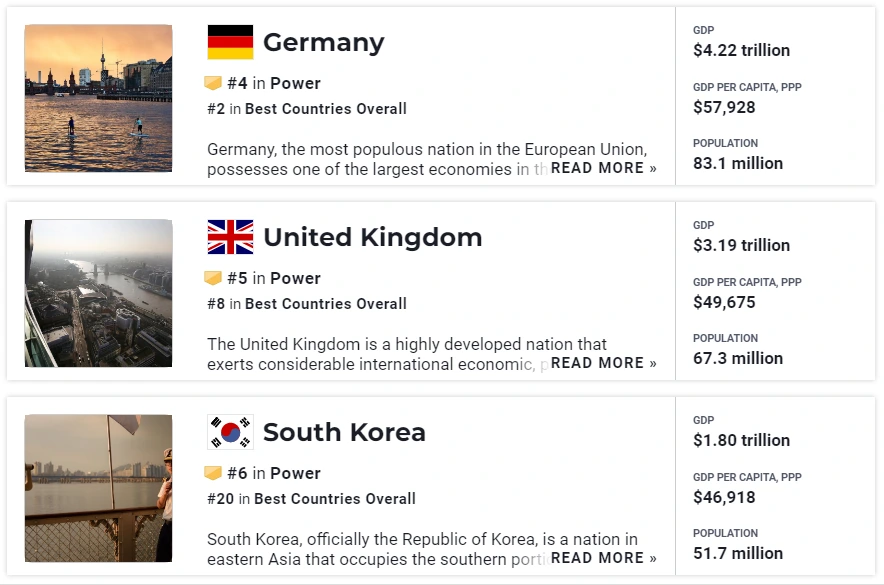Screen dimensions: 884x585
Task: Click the yellow badge beside United Kingdom's #5 in Power
Action: pyautogui.click(x=213, y=278)
